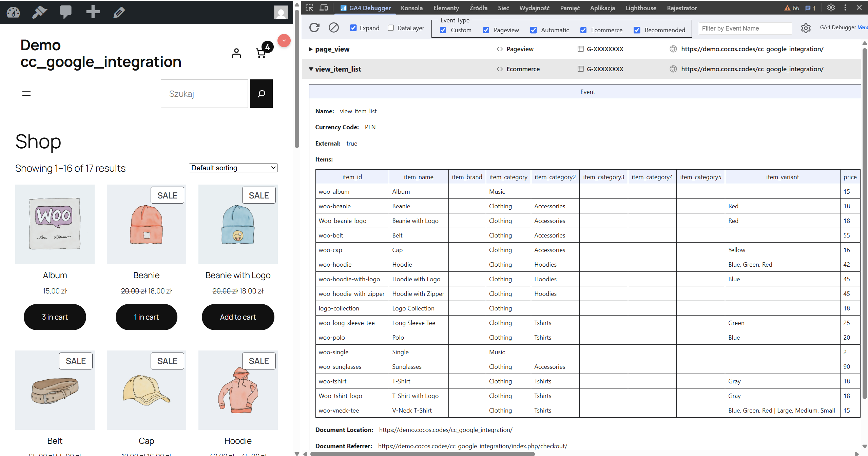
Task: Expand the page_view event row
Action: pyautogui.click(x=310, y=49)
